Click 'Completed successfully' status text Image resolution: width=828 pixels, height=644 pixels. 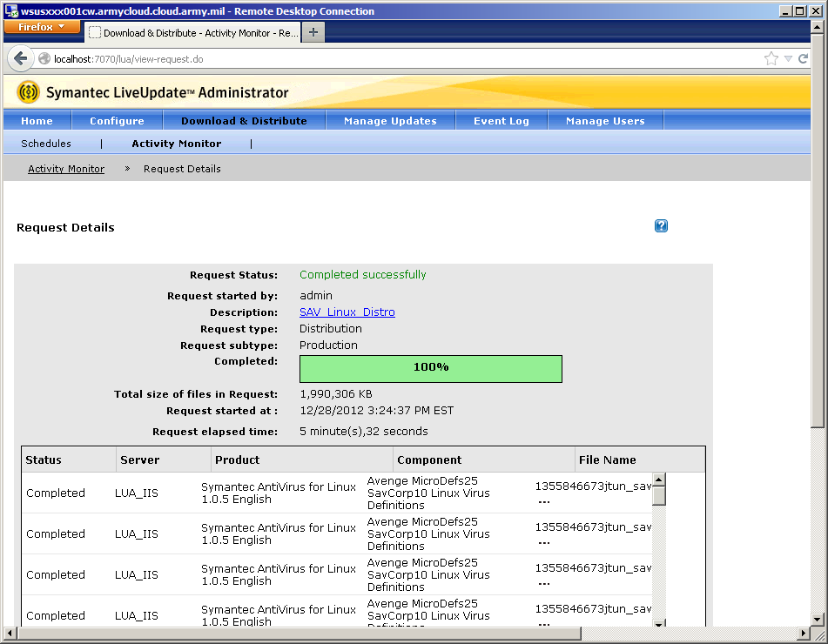click(x=363, y=274)
